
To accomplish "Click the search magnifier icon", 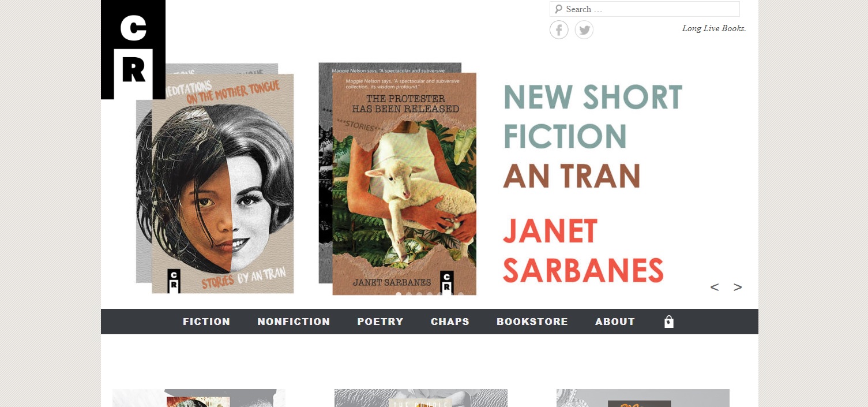I will [558, 9].
